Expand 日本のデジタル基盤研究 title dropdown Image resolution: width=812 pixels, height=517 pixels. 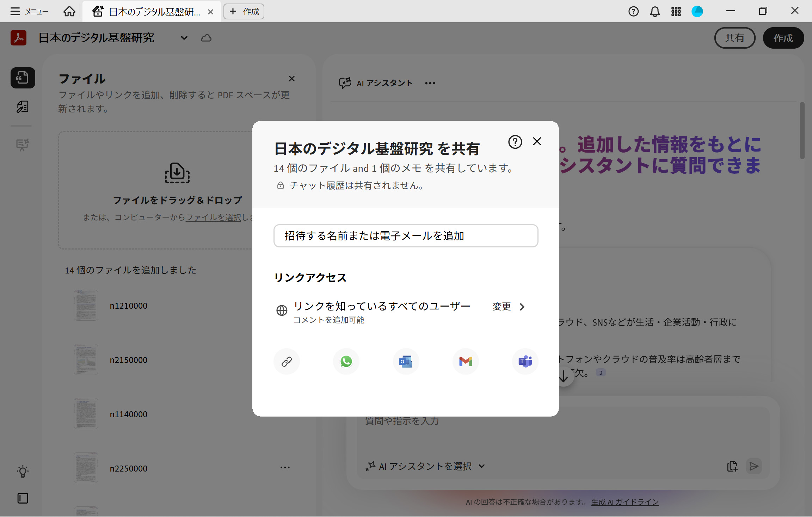click(x=184, y=38)
